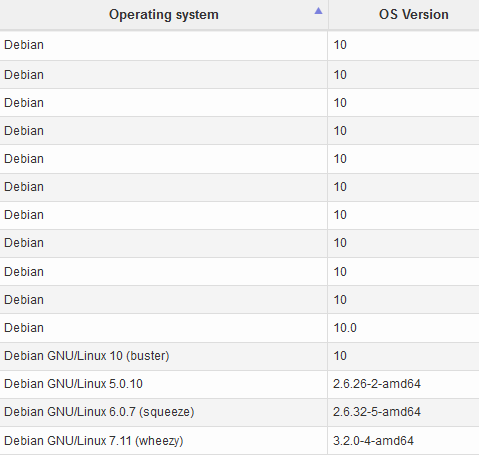The width and height of the screenshot is (479, 455).
Task: Select the Debian GNU/Linux 7.11 (wheezy) row
Action: click(239, 441)
